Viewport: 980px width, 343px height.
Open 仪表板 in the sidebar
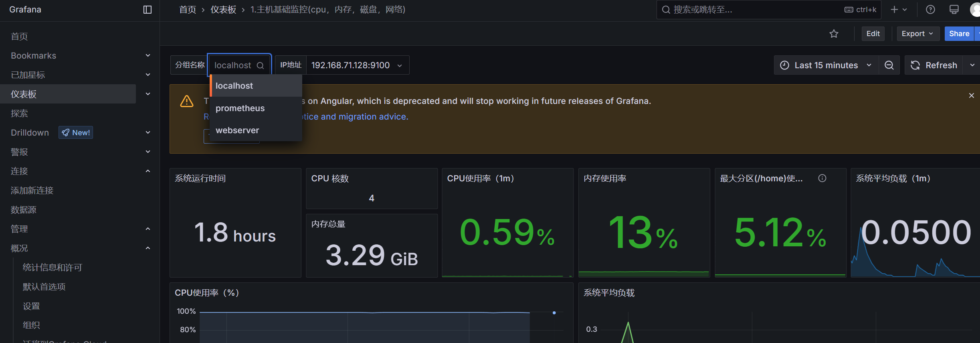pyautogui.click(x=24, y=94)
